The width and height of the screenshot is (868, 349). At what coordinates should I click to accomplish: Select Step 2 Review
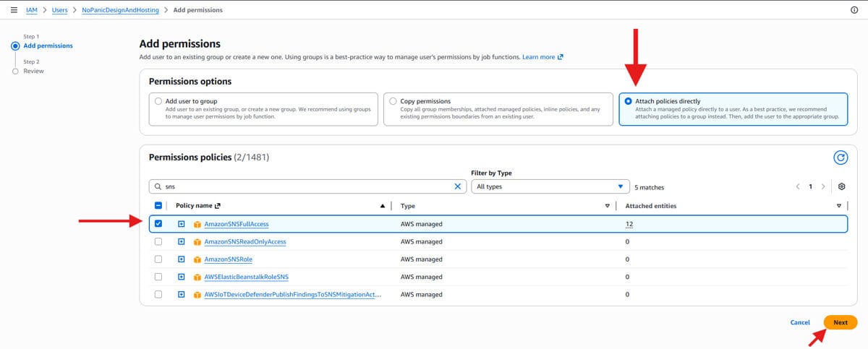click(33, 71)
